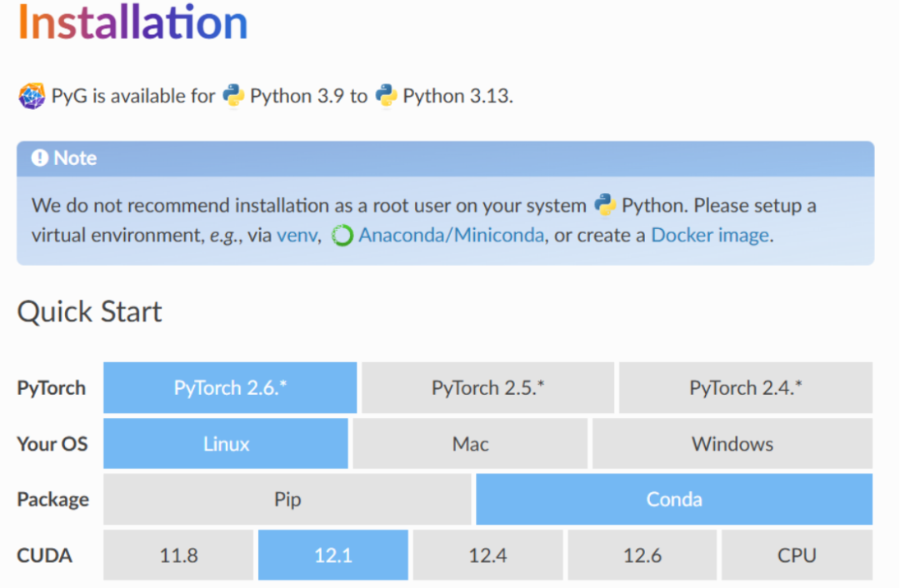900x588 pixels.
Task: Switch CUDA to 12.4
Action: tap(487, 555)
